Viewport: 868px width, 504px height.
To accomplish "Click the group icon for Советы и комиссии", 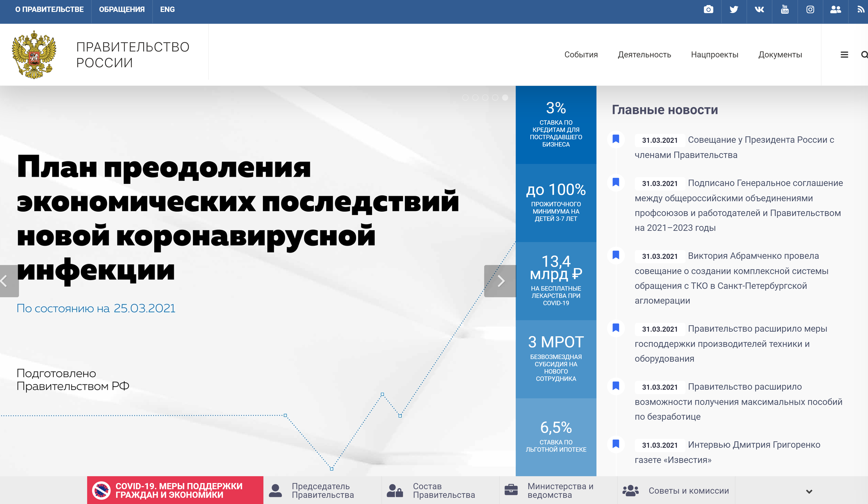I will 630,490.
